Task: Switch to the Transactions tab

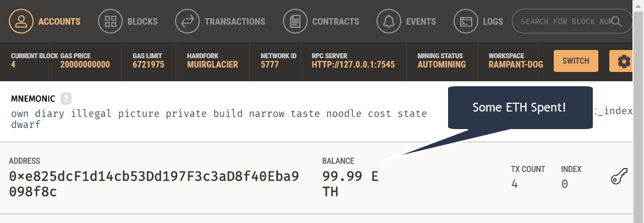Action: coord(235,21)
